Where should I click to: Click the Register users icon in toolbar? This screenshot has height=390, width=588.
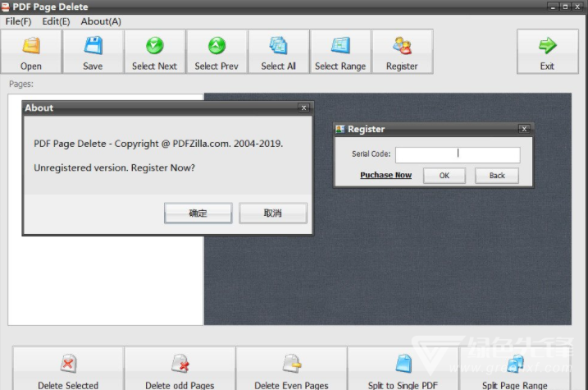tap(402, 45)
